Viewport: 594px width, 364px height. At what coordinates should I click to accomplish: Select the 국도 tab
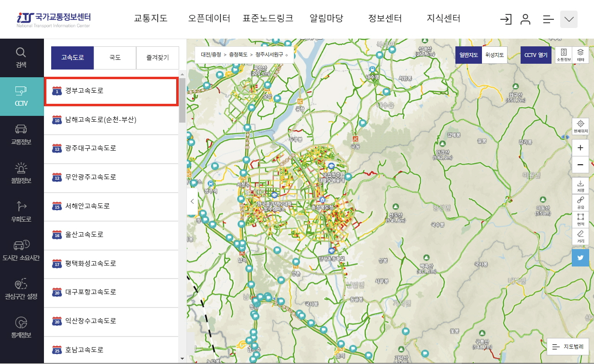click(x=115, y=57)
